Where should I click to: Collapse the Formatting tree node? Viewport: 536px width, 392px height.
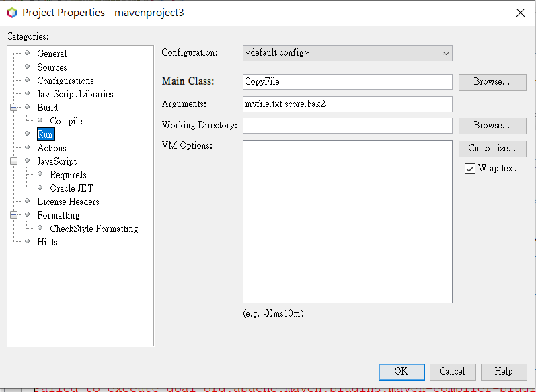tap(13, 215)
